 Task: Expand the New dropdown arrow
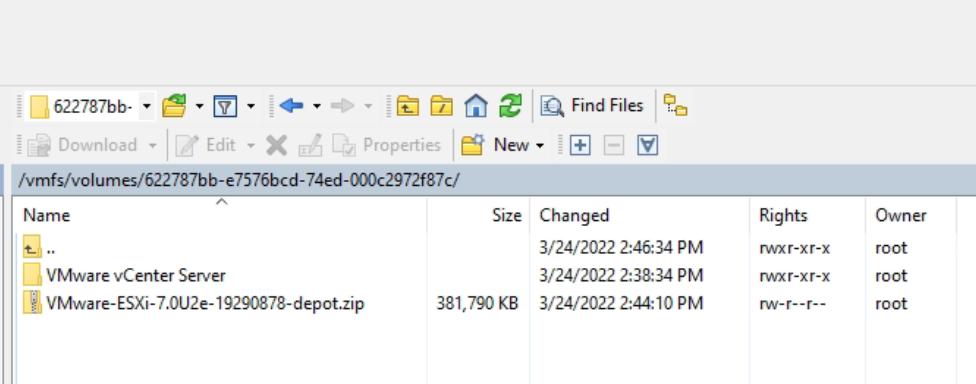(540, 146)
